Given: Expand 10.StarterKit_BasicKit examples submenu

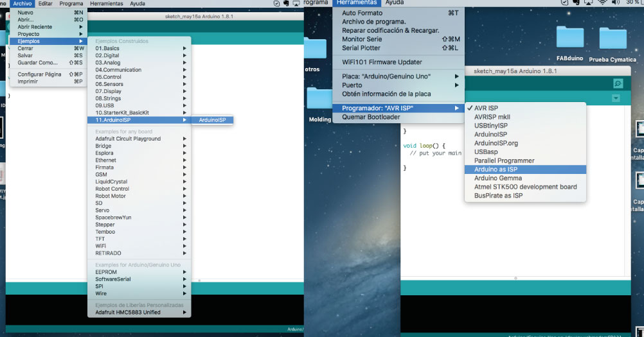Looking at the screenshot, I should click(139, 113).
